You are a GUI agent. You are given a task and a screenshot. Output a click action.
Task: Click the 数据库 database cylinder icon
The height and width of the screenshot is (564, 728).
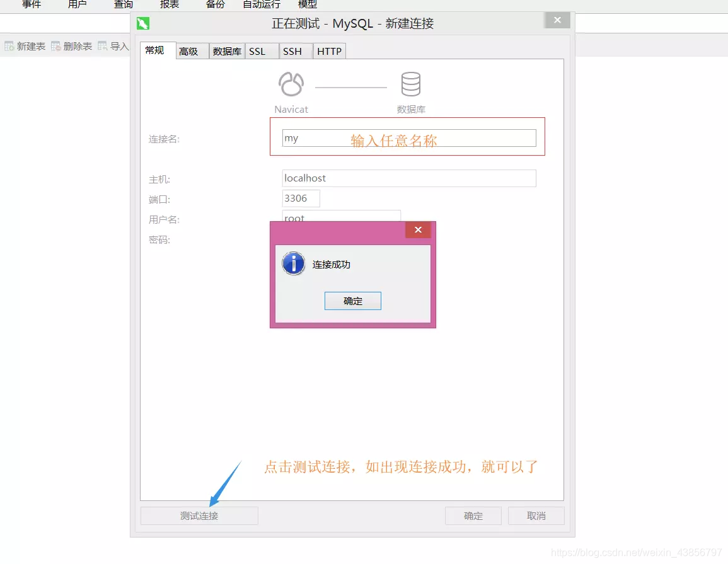(x=410, y=83)
